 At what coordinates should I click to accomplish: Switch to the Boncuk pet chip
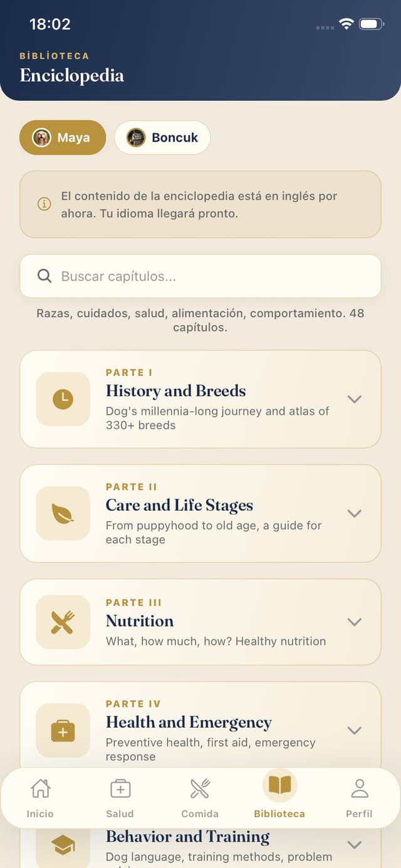(162, 137)
